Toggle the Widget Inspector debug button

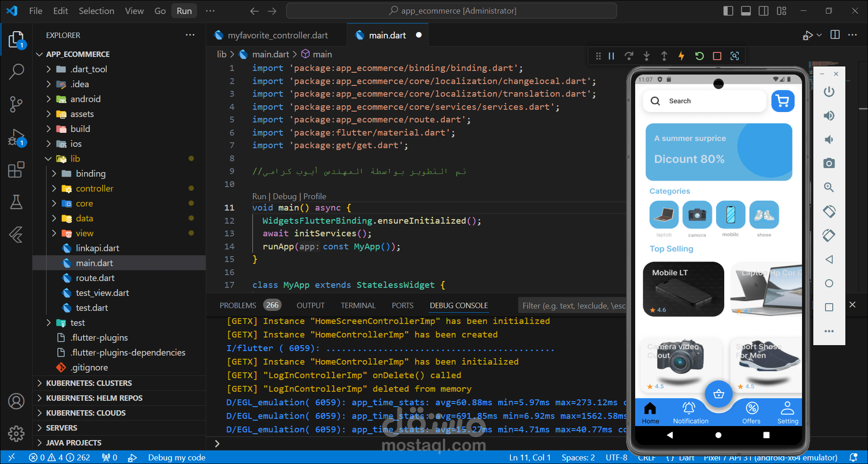pyautogui.click(x=735, y=56)
